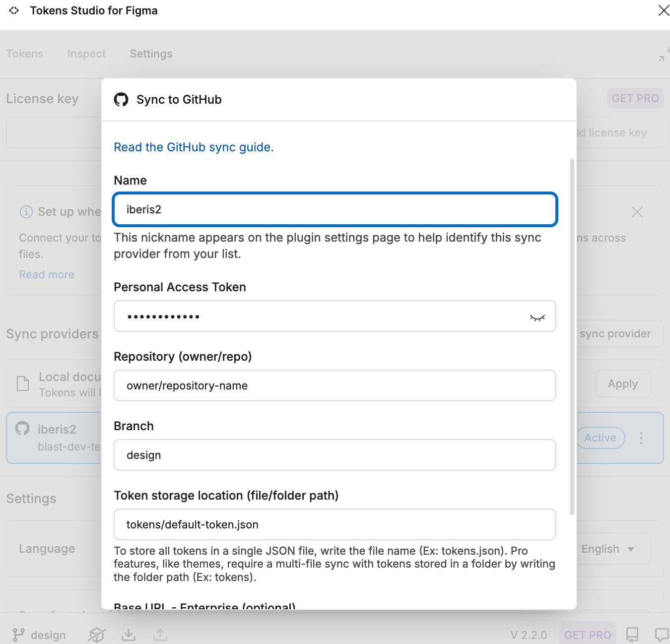Click the Branch field showing design
670x644 pixels.
pyautogui.click(x=335, y=455)
